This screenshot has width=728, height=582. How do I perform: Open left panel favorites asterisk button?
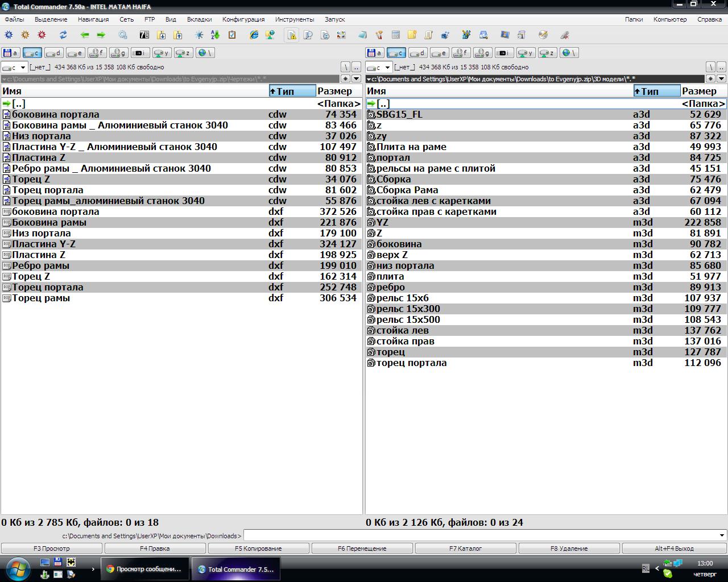[346, 79]
